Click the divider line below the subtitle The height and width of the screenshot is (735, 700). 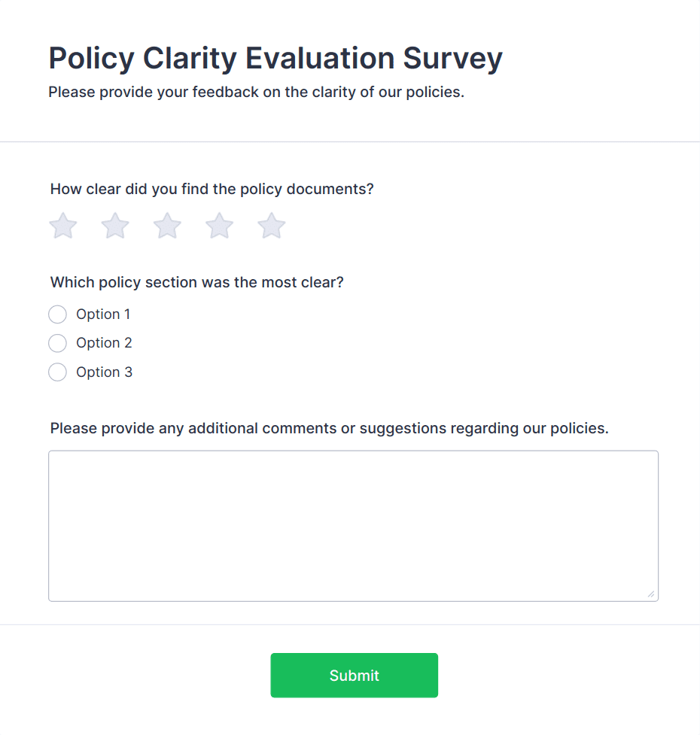coord(350,141)
